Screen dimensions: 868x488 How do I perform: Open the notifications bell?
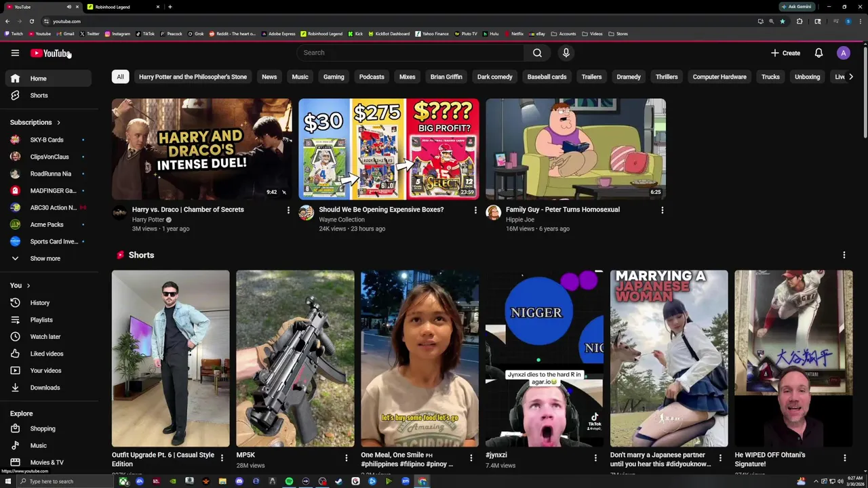click(x=818, y=53)
